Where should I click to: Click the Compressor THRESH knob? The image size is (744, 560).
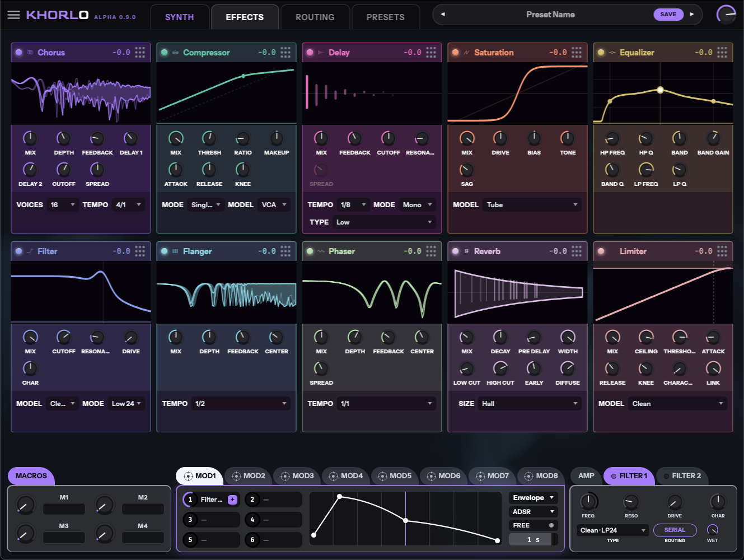pyautogui.click(x=209, y=138)
